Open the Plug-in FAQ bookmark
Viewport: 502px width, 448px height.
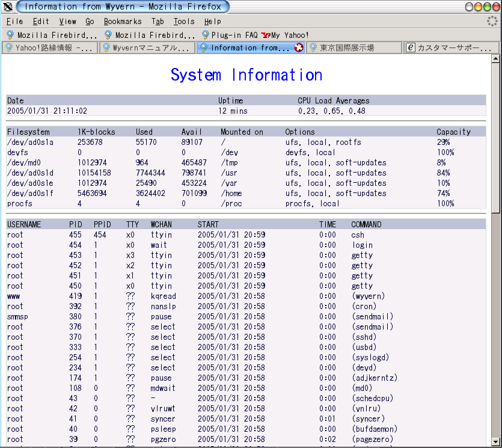[230, 35]
